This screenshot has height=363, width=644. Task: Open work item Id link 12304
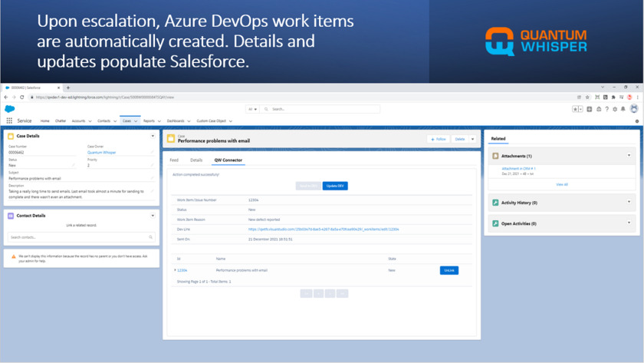182,270
